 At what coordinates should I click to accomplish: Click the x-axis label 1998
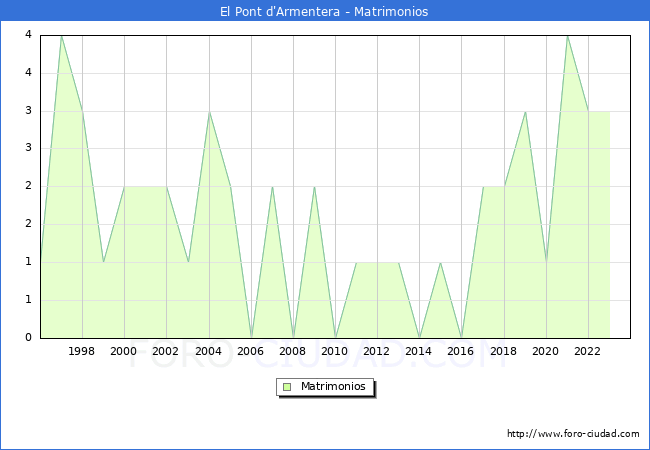[81, 351]
